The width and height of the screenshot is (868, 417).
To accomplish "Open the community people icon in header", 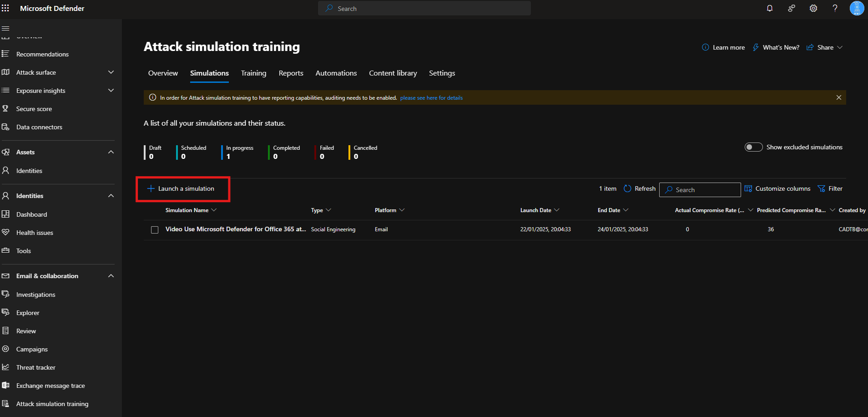I will pyautogui.click(x=792, y=8).
